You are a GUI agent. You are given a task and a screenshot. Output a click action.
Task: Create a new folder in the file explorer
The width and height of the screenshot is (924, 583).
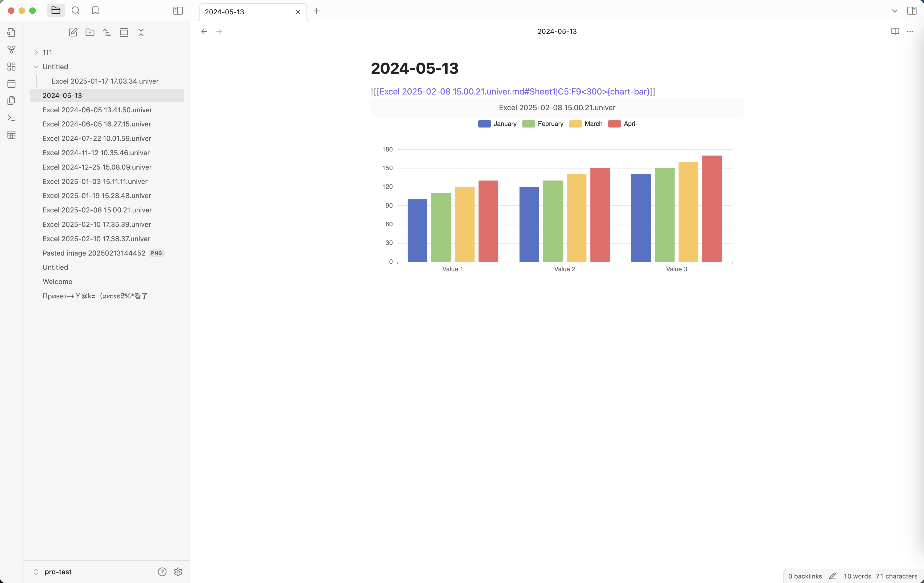coord(90,32)
